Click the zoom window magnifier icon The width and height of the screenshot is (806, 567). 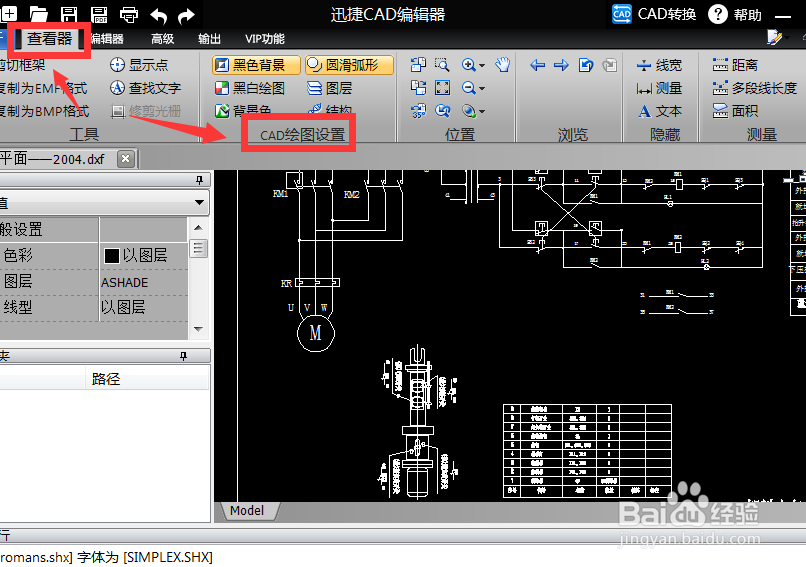pos(442,65)
